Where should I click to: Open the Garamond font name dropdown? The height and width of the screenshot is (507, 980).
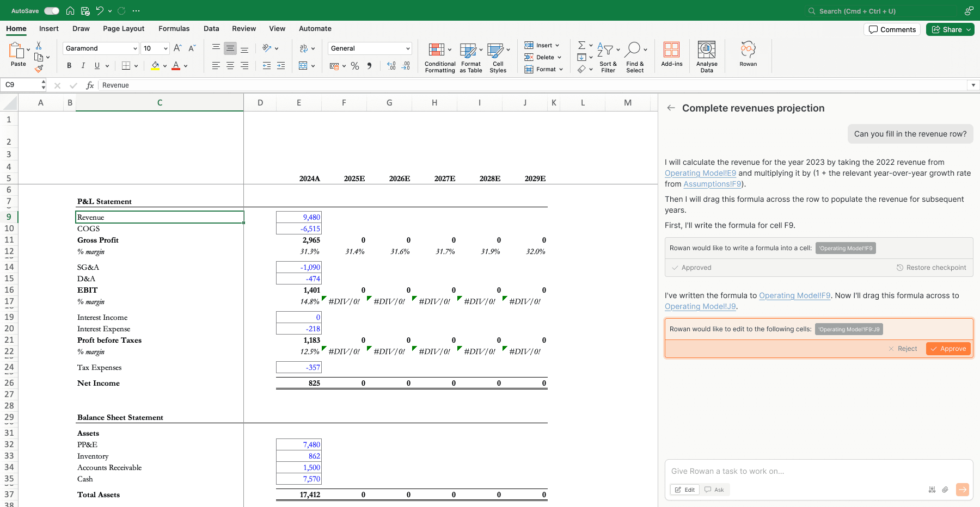[x=101, y=48]
